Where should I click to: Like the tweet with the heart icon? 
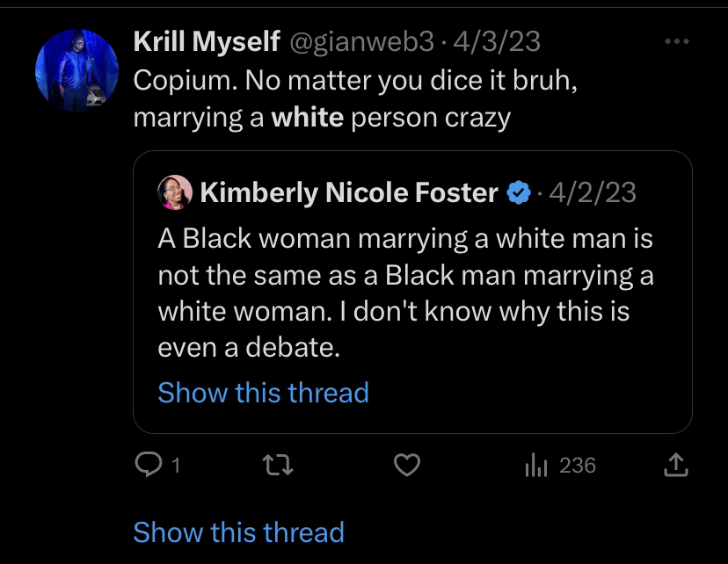pos(406,466)
